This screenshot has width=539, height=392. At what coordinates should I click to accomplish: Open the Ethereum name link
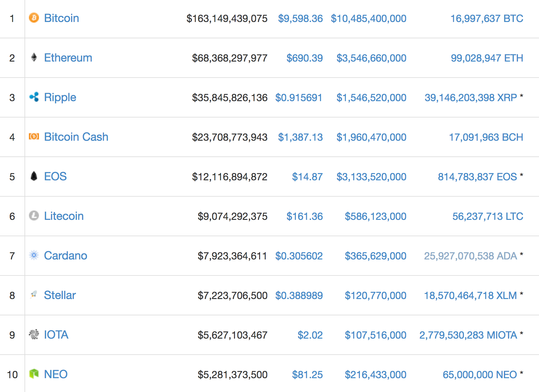(68, 58)
